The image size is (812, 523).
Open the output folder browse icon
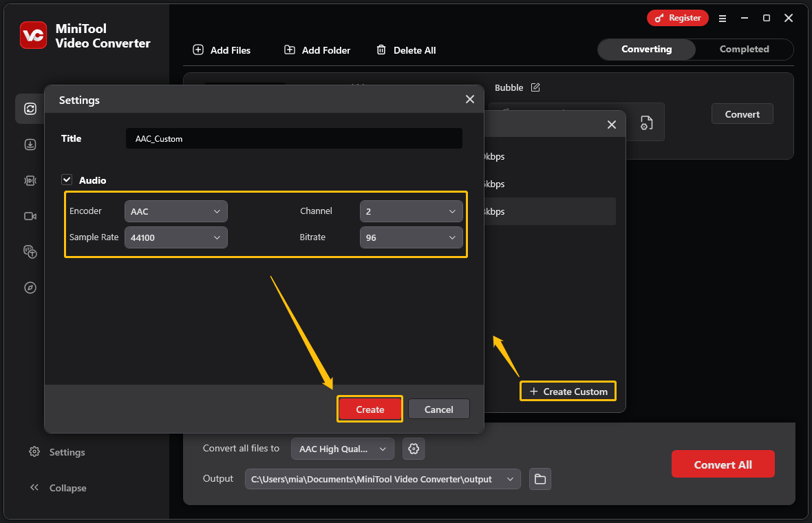click(540, 479)
